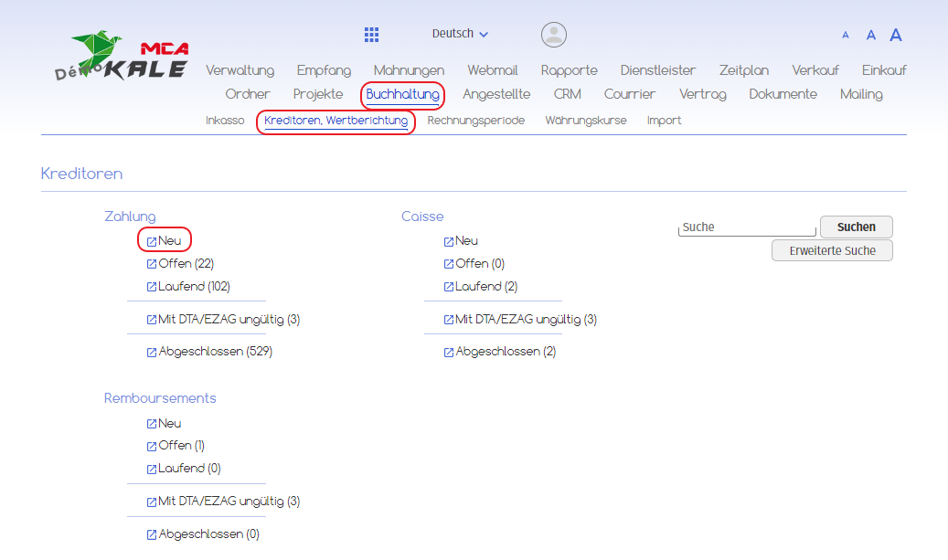Open the Verwaltung menu
Viewport: 948px width, 560px height.
[240, 70]
